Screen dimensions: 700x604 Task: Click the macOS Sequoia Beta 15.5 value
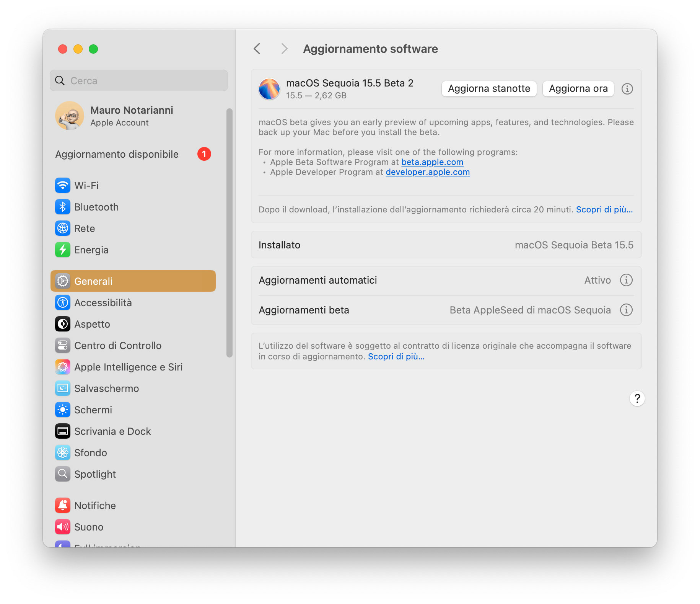574,245
